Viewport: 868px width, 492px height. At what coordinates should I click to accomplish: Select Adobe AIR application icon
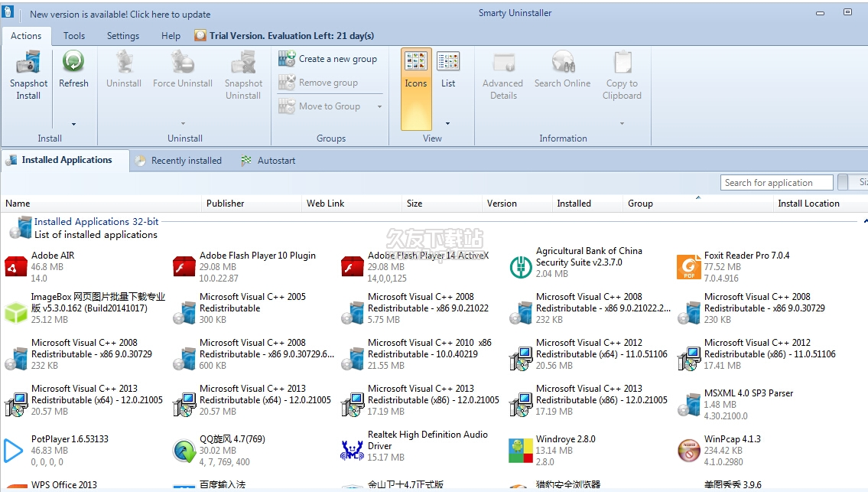point(15,266)
